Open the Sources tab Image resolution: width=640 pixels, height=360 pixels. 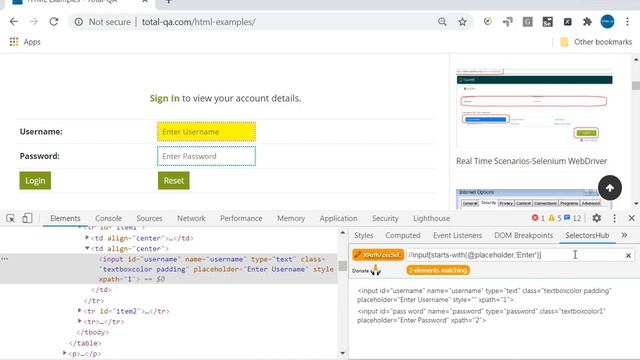pyautogui.click(x=149, y=218)
